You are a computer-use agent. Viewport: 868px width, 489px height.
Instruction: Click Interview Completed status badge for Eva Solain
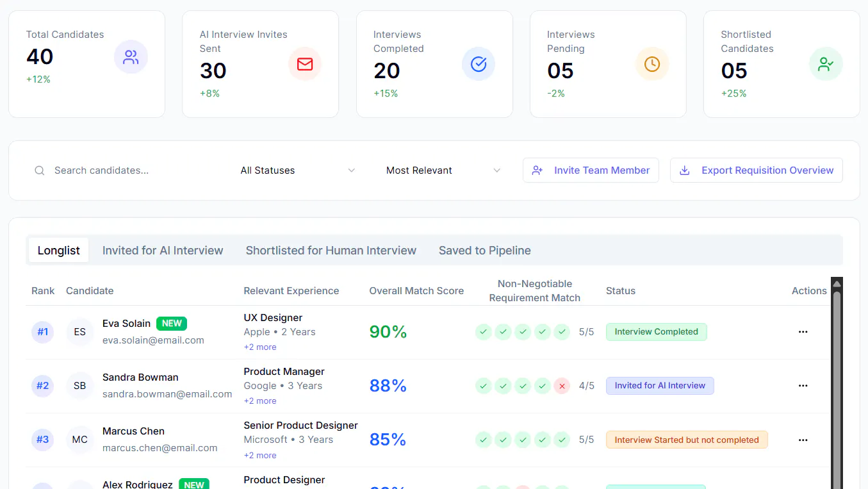(657, 332)
